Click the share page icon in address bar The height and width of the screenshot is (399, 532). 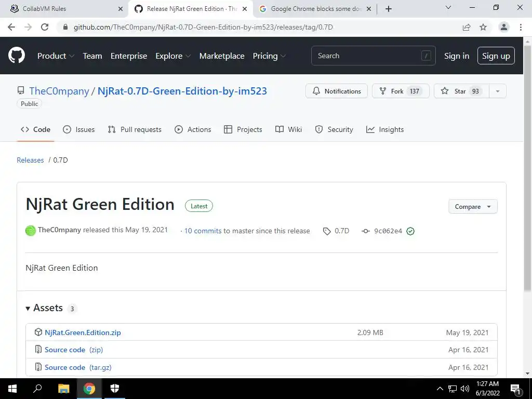(x=467, y=27)
